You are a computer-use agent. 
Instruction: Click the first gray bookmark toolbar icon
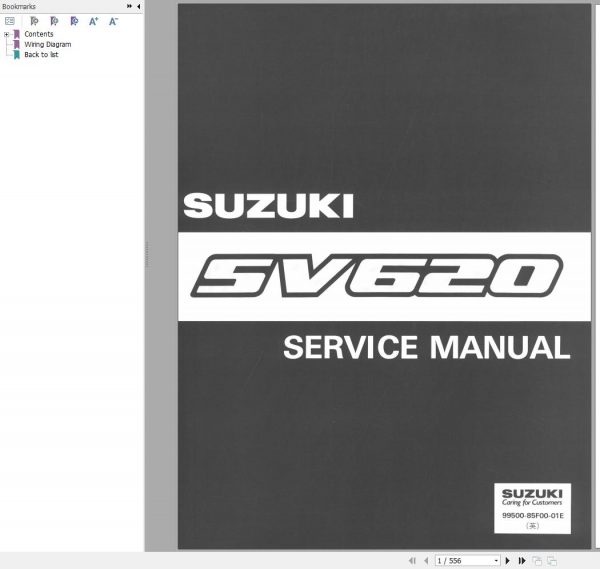click(34, 21)
